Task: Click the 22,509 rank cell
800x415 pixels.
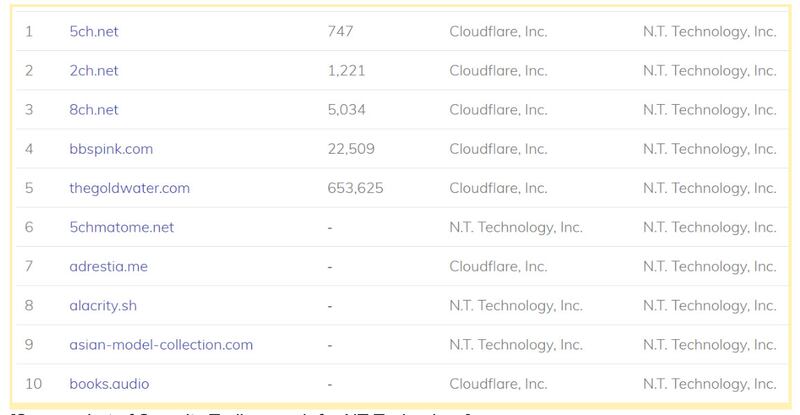Action: pos(349,149)
